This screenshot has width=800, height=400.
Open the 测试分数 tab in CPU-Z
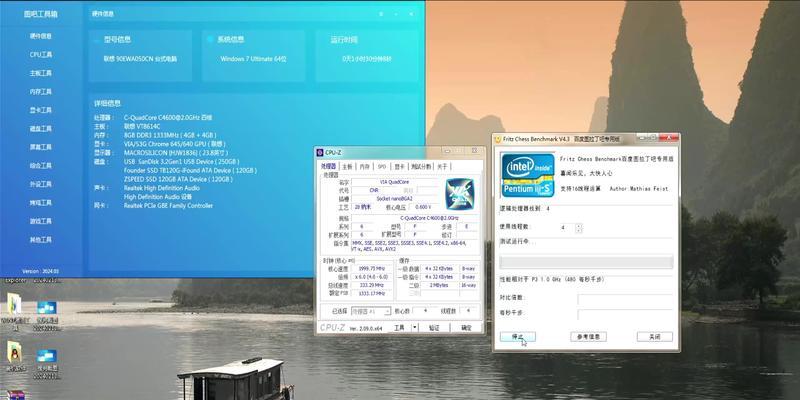tap(421, 166)
